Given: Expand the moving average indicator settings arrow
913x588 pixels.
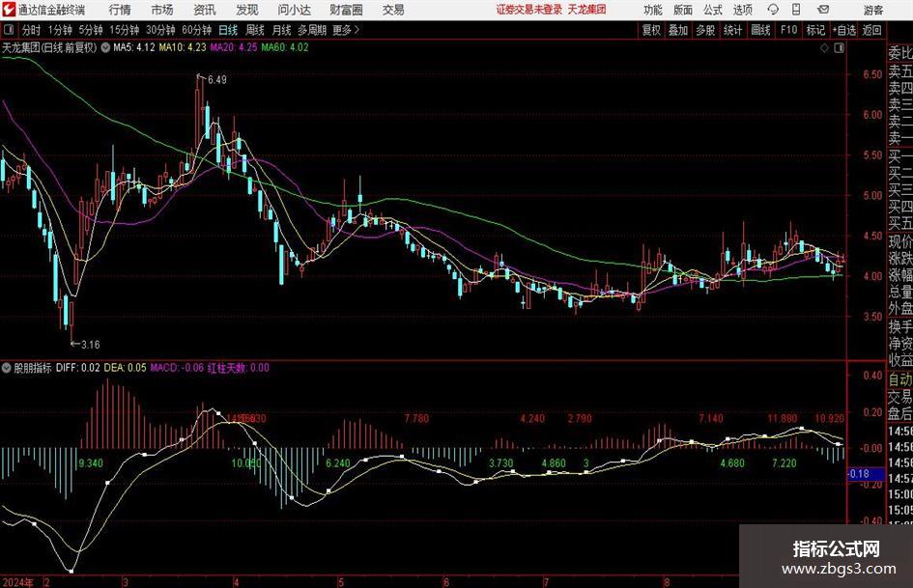Looking at the screenshot, I should tap(105, 47).
